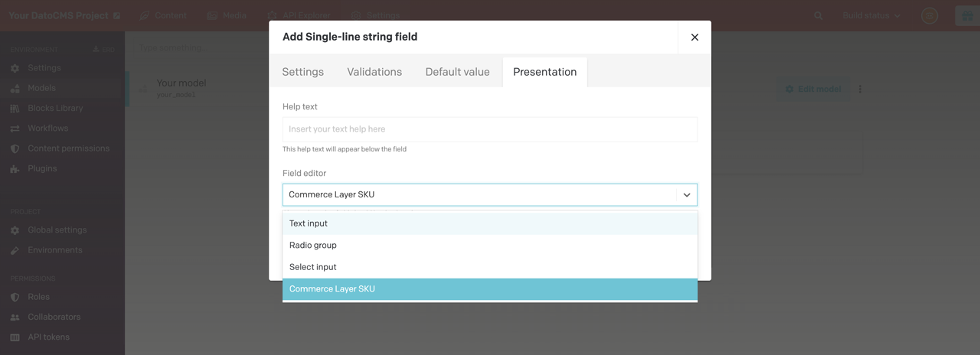Click the Workflows arrows icon

[15, 129]
